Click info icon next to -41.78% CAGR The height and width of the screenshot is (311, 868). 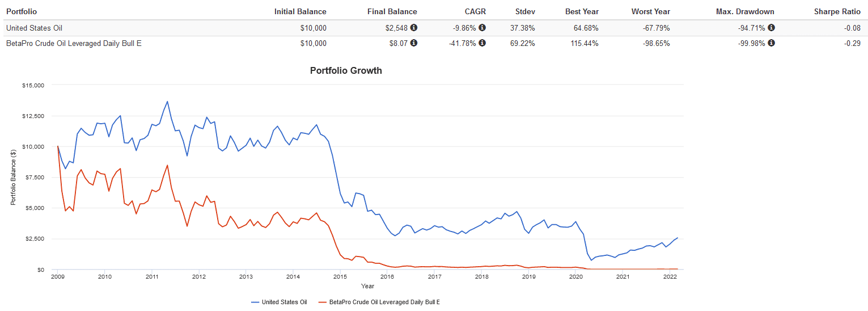click(x=482, y=43)
